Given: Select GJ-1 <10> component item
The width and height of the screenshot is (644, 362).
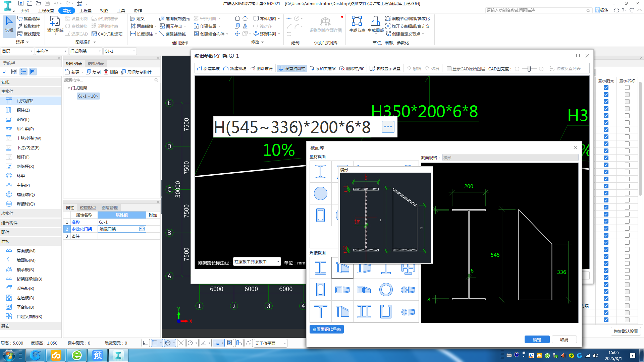Looking at the screenshot, I should point(88,96).
